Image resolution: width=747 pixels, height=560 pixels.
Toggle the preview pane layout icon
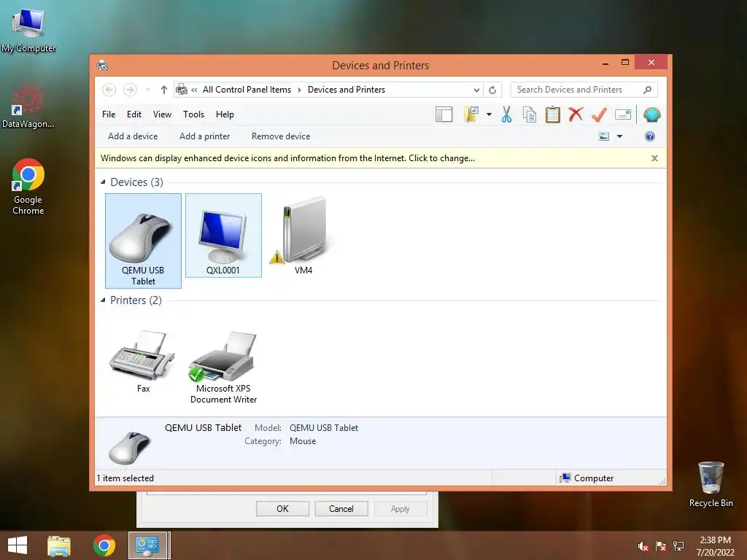click(444, 114)
